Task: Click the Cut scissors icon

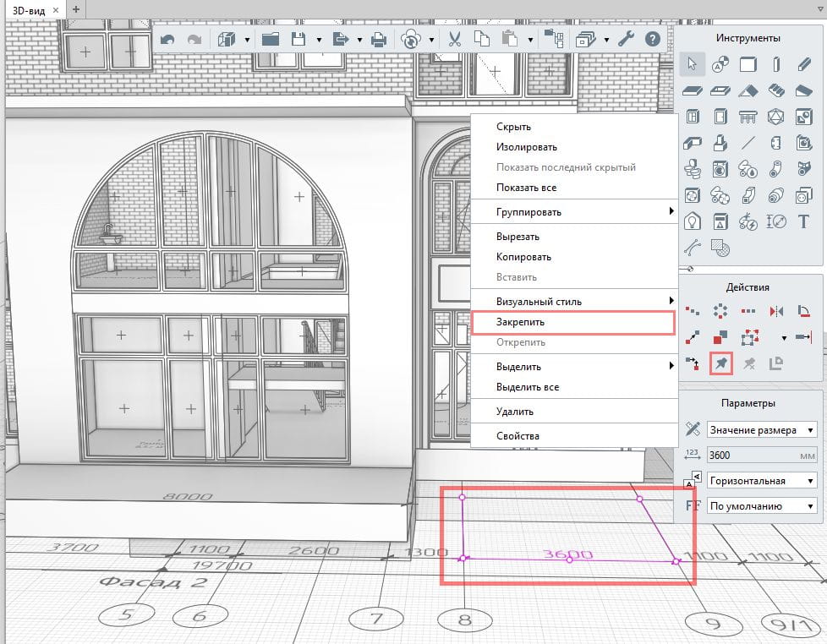Action: (x=454, y=39)
